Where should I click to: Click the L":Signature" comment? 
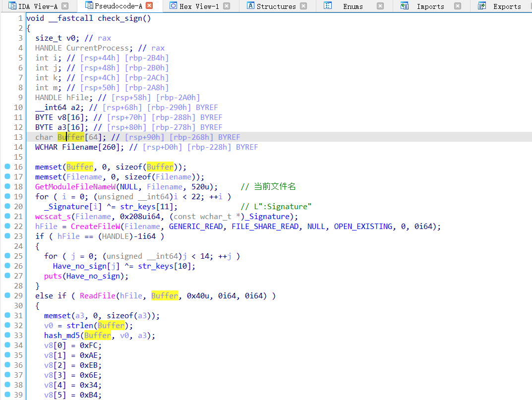pyautogui.click(x=276, y=207)
